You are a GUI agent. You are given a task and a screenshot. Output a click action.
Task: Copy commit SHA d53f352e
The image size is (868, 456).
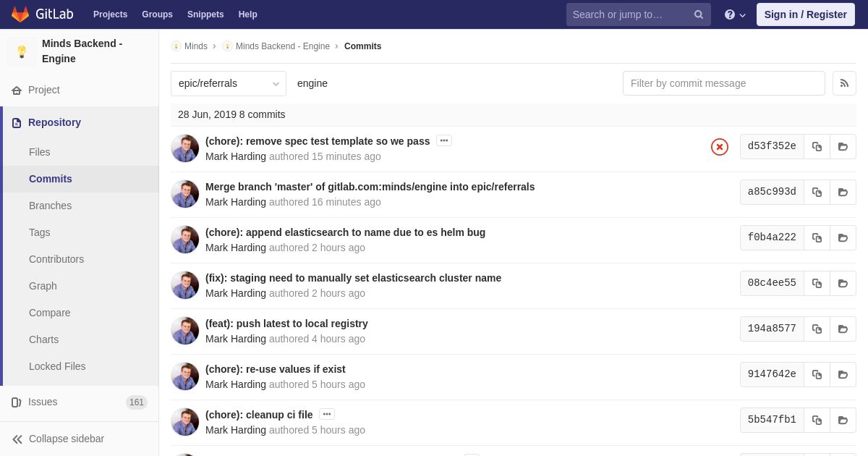click(817, 146)
